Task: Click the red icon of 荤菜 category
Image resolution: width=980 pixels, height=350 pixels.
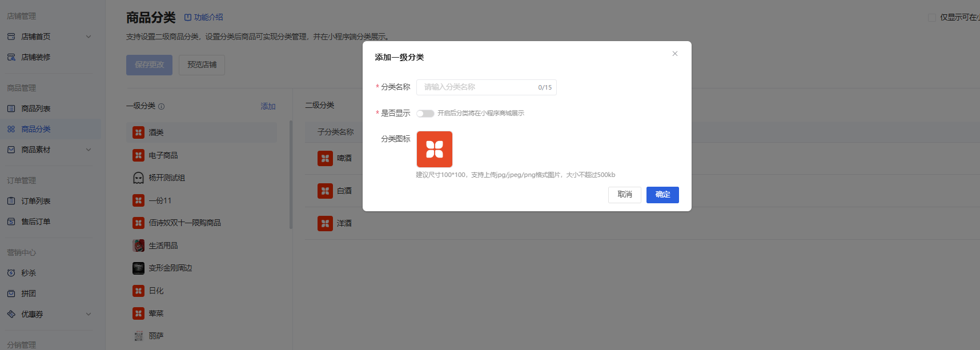Action: point(138,313)
